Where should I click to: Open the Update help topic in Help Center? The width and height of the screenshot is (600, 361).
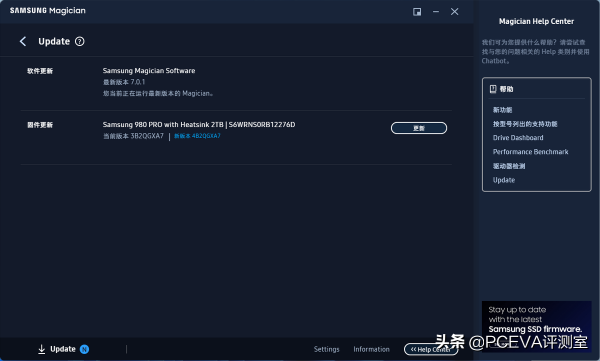[x=504, y=180]
